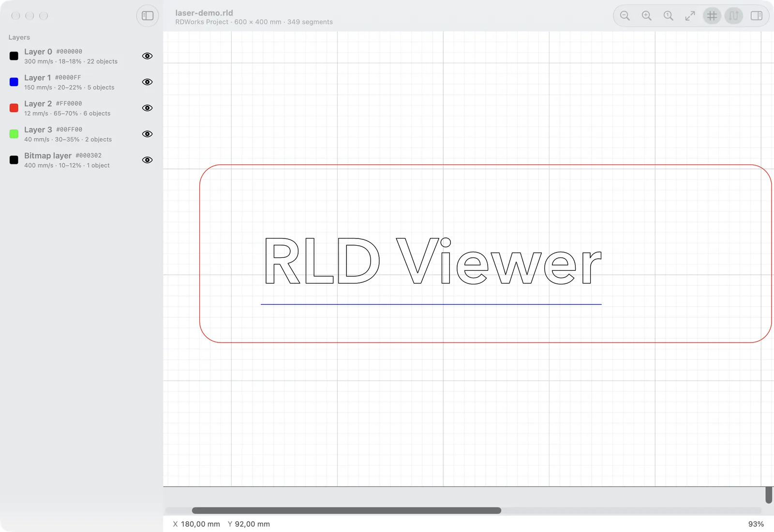Click the #FF0000 hex code label
Image resolution: width=774 pixels, height=532 pixels.
69,103
